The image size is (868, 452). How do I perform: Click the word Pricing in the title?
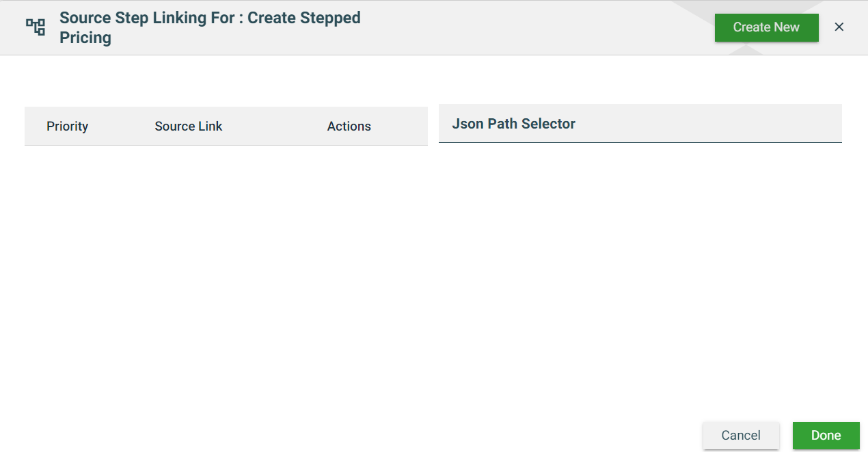[85, 38]
